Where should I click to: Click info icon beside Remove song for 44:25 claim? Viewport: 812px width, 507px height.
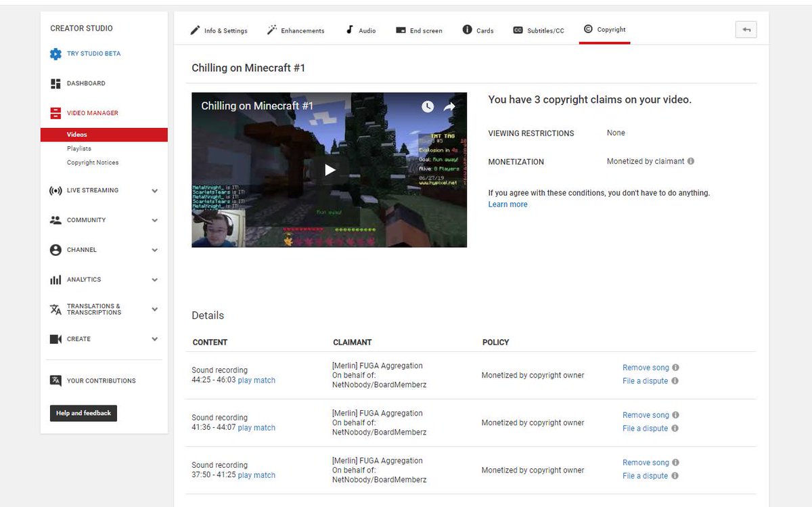point(675,368)
